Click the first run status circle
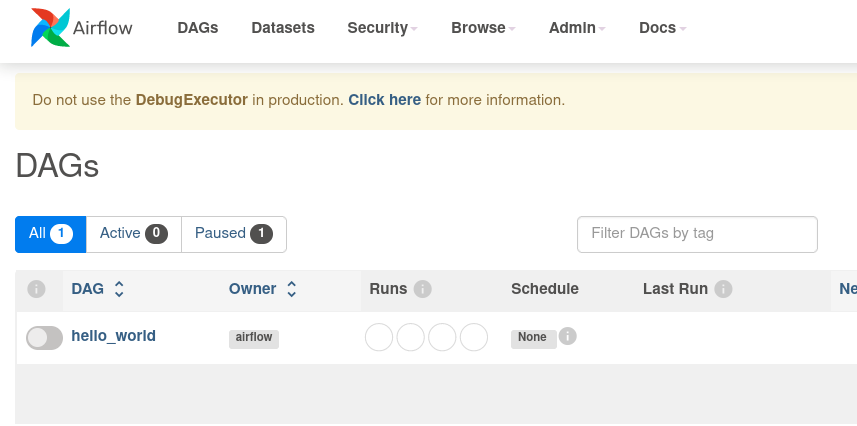Image resolution: width=857 pixels, height=426 pixels. [379, 337]
